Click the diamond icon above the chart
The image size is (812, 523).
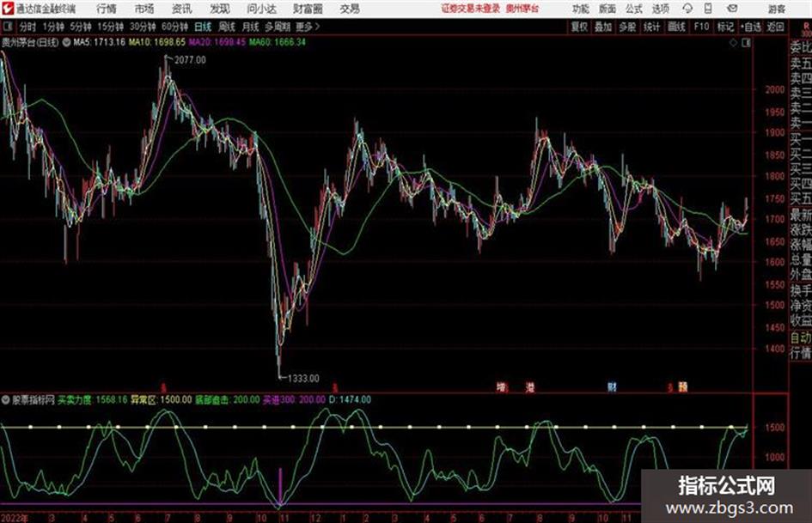733,43
